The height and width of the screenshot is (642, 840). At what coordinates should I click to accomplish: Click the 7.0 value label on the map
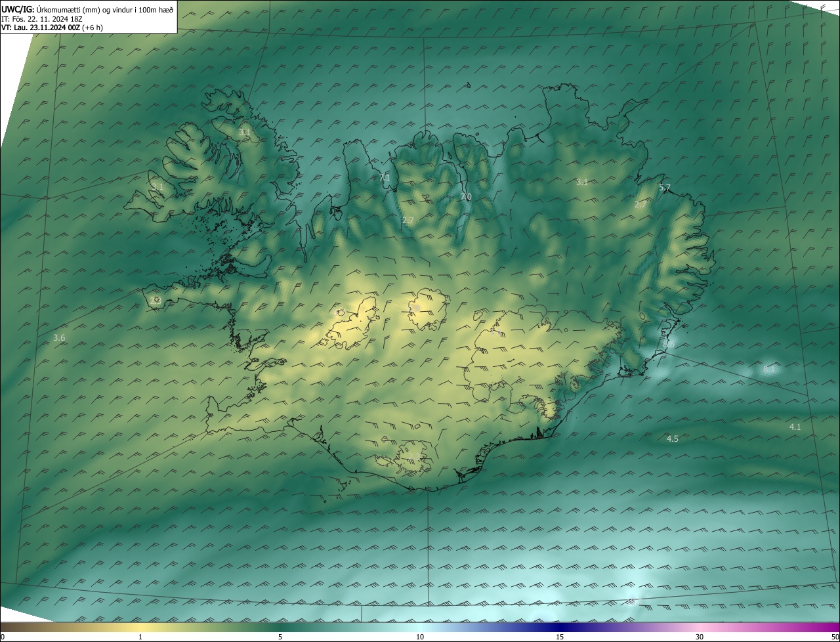466,197
